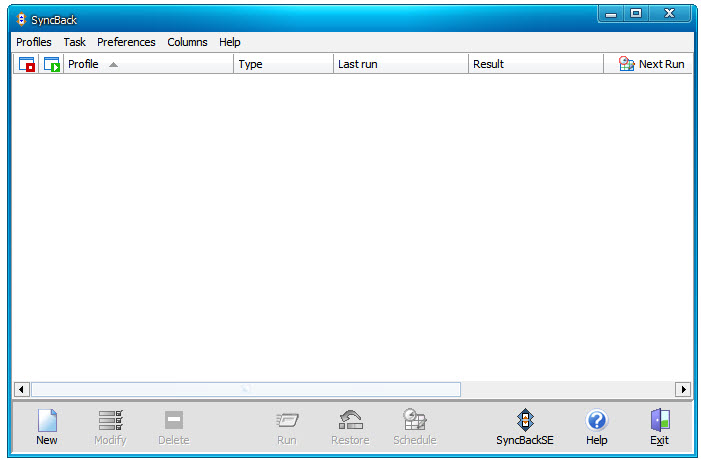Open the Task menu
Viewport: 701px width, 460px height.
pyautogui.click(x=74, y=42)
